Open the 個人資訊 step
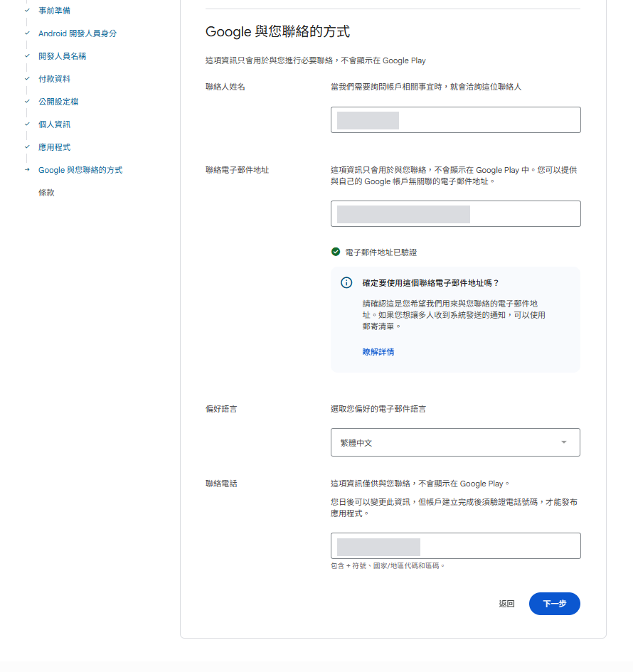Screen dimensions: 633x672 [54, 124]
